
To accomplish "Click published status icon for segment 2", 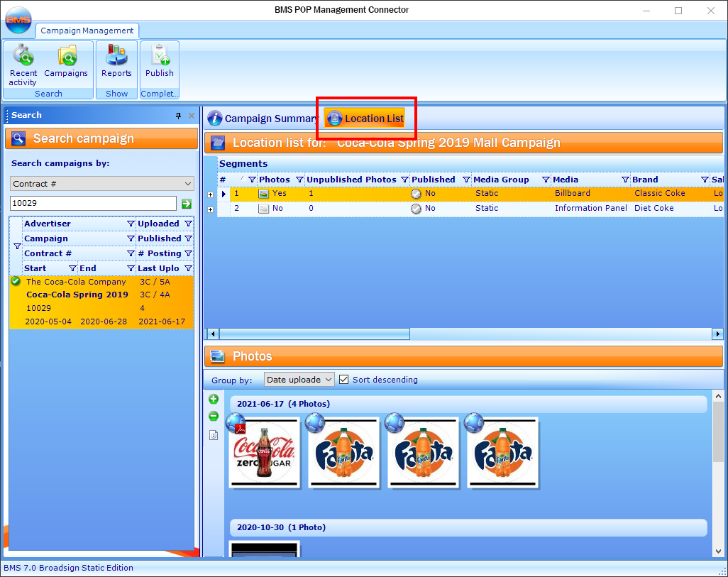I will click(416, 209).
